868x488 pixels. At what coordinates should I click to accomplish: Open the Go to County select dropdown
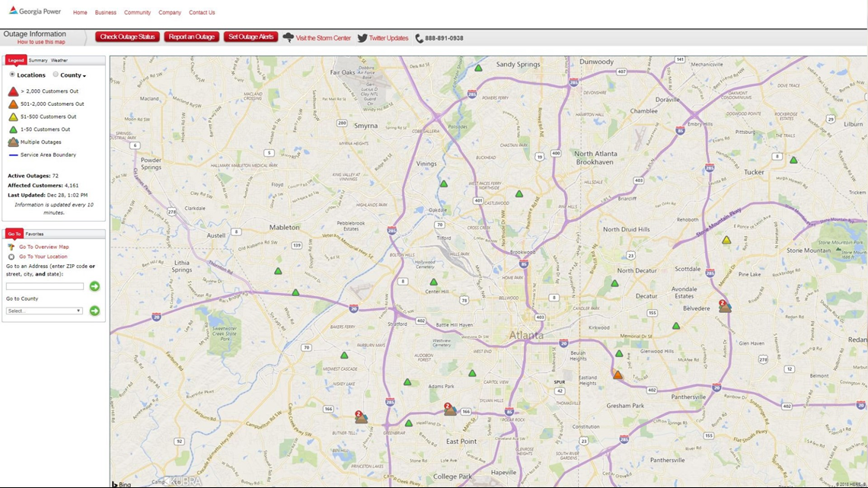44,311
